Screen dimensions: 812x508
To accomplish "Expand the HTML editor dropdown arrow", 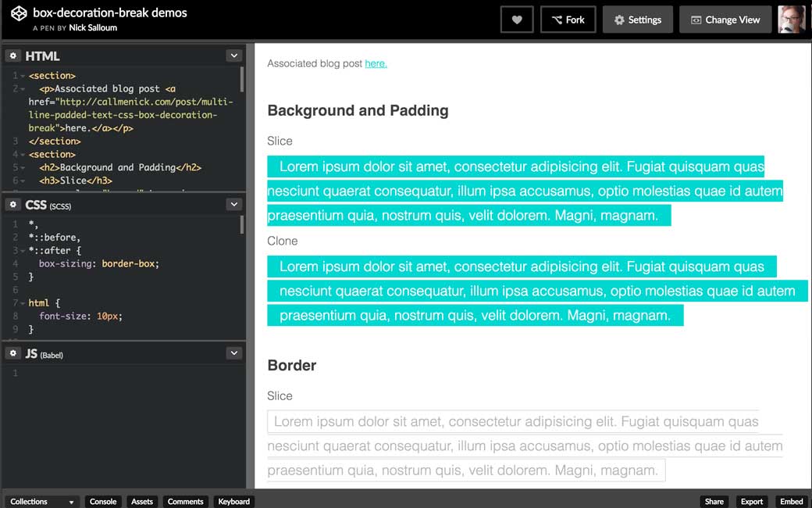I will click(x=233, y=55).
